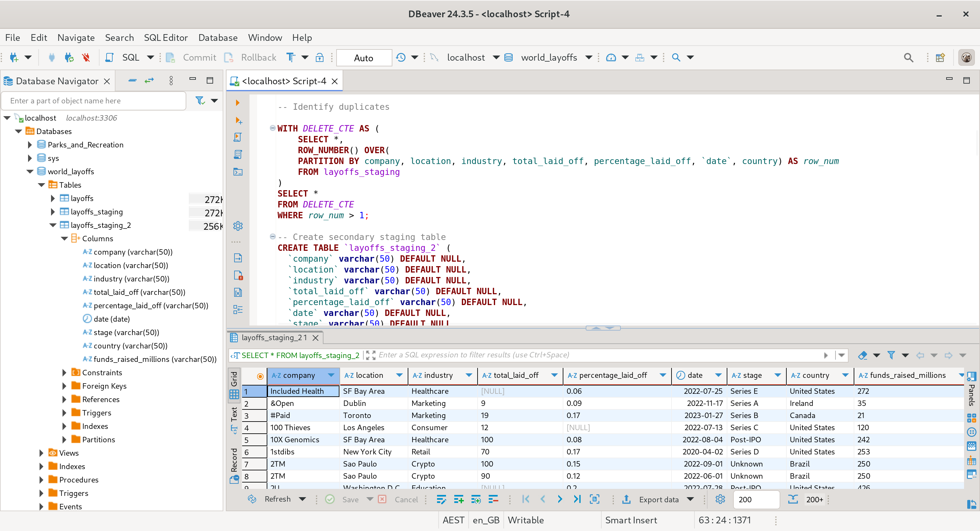Click the results settings gear icon
The image size is (980, 531).
[x=720, y=499]
